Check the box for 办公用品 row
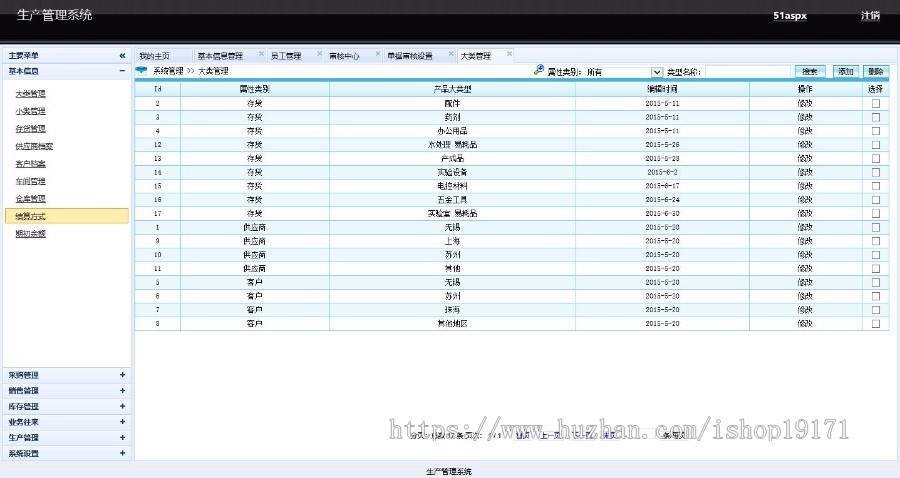Screen dimensions: 900x478 (x=875, y=131)
